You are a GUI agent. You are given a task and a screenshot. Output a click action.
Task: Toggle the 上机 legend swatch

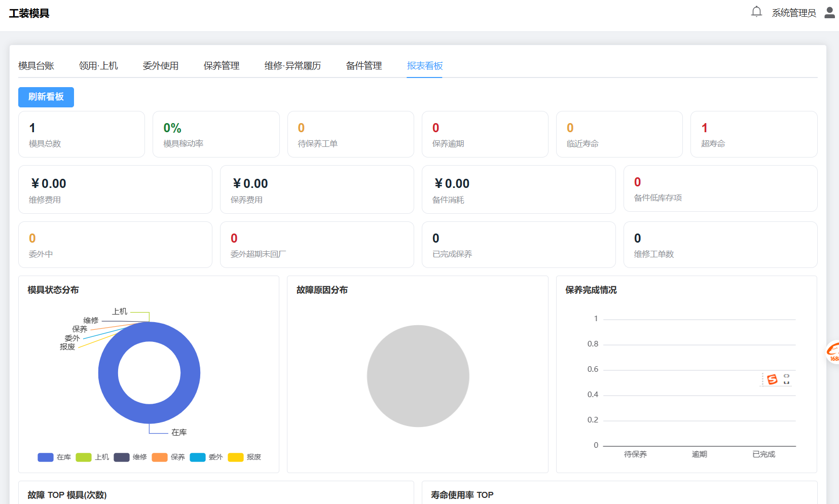pos(84,457)
